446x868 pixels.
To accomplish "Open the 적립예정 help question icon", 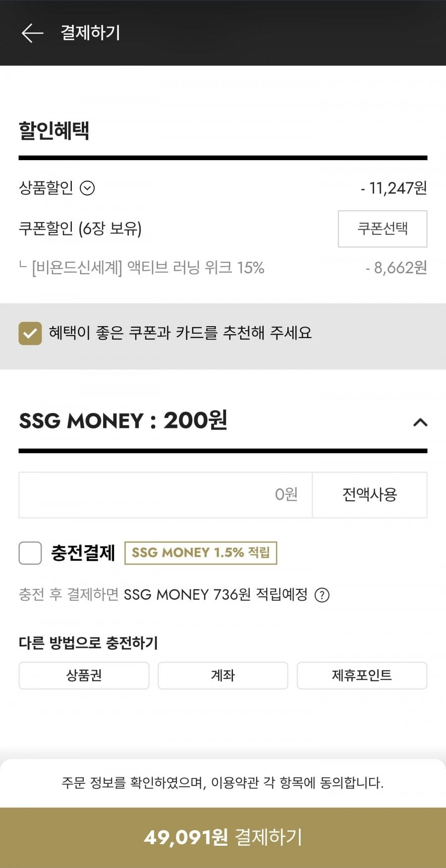I will coord(322,595).
